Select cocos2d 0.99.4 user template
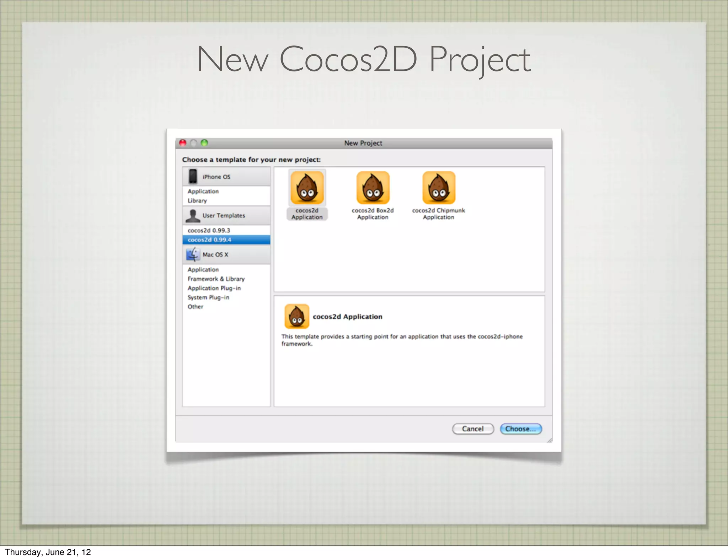 [226, 240]
